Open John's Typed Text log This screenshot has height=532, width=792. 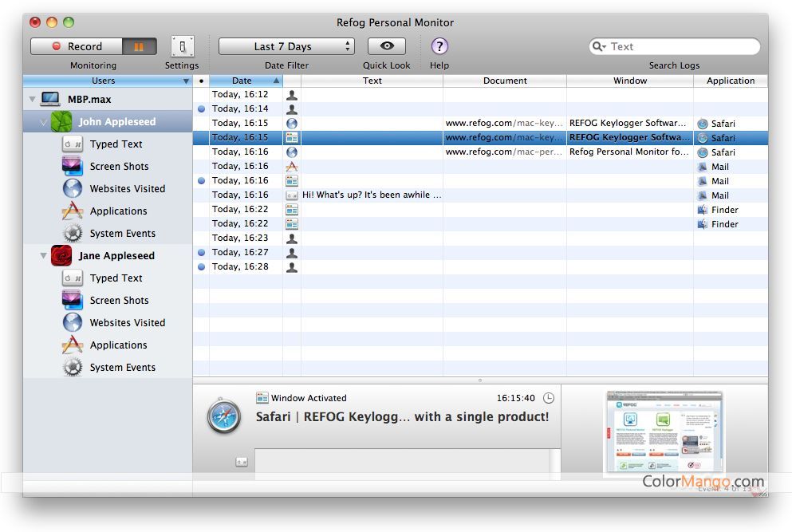116,144
